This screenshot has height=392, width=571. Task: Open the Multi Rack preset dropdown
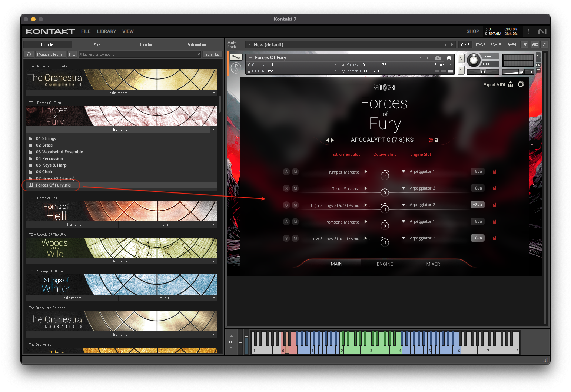(249, 45)
